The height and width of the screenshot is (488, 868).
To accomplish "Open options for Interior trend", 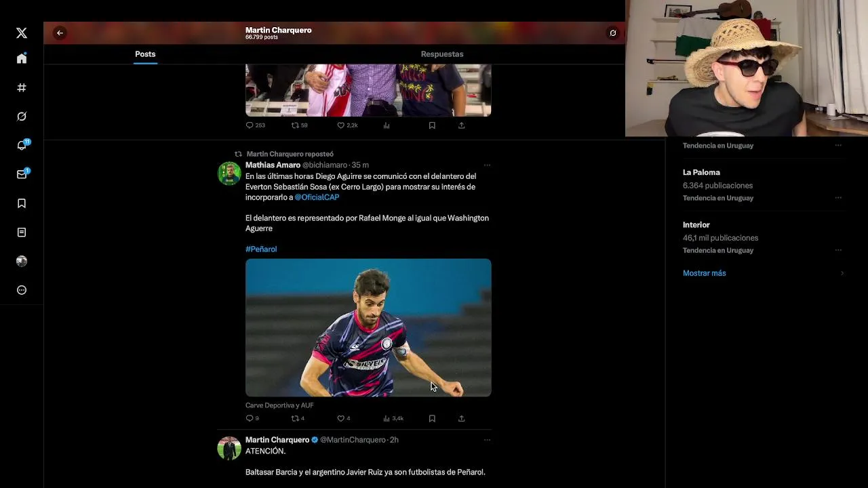I will pyautogui.click(x=838, y=250).
